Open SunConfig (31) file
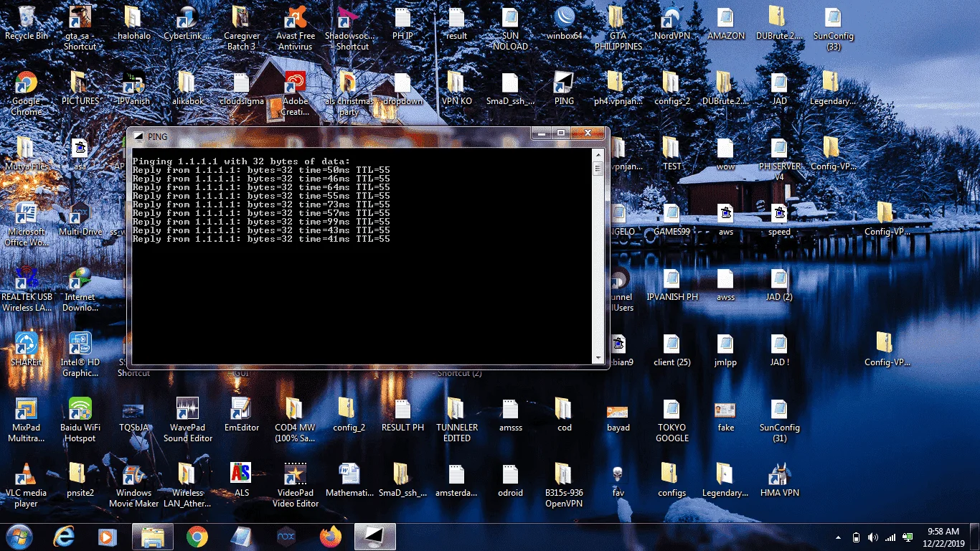 pyautogui.click(x=780, y=420)
